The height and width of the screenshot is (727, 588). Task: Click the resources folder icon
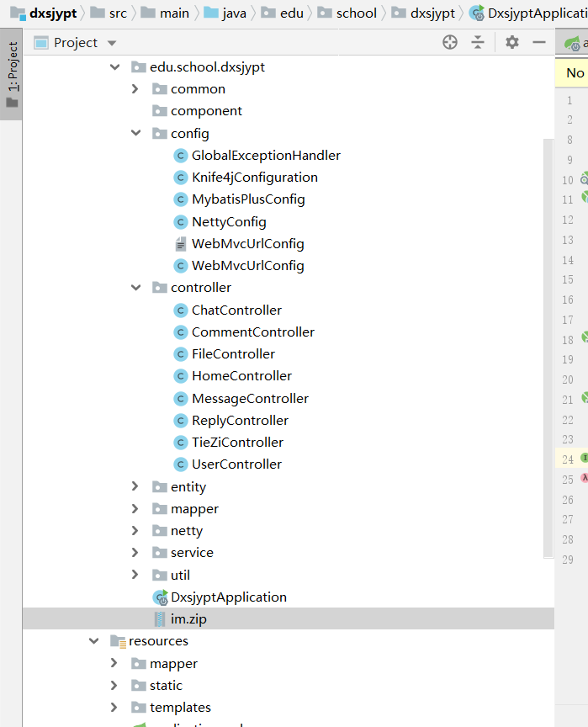click(118, 641)
